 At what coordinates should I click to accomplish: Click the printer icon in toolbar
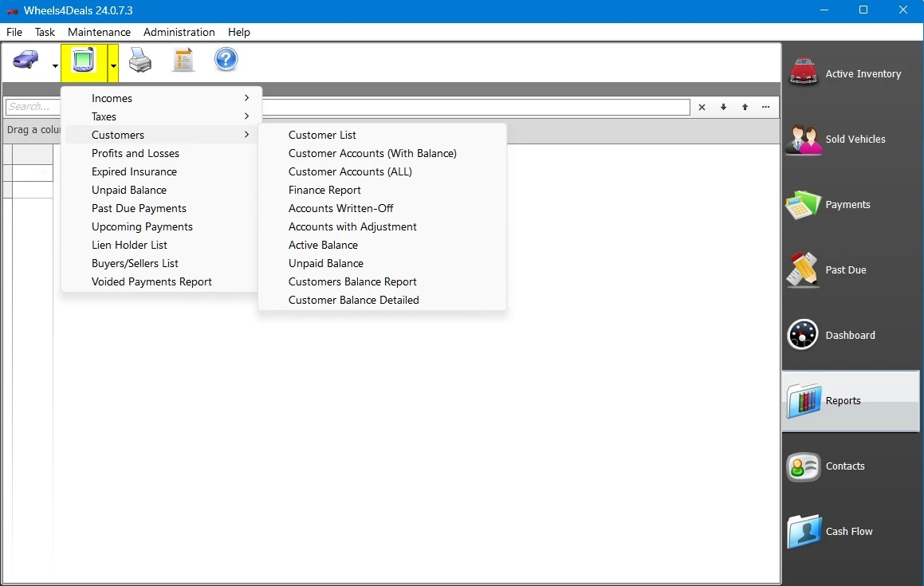[140, 61]
